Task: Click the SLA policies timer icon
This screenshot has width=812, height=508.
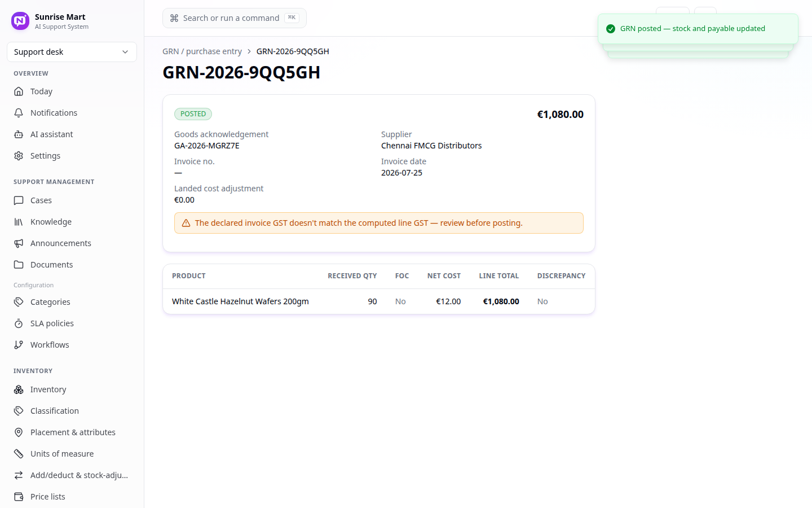Action: tap(19, 323)
